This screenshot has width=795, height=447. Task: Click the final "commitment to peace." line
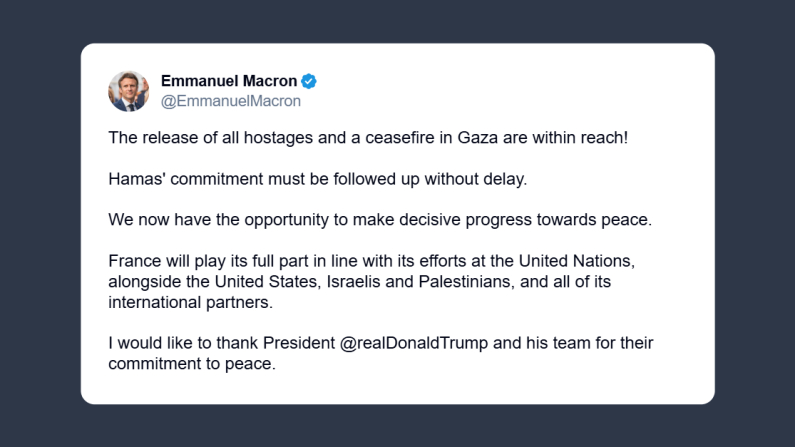pos(190,364)
